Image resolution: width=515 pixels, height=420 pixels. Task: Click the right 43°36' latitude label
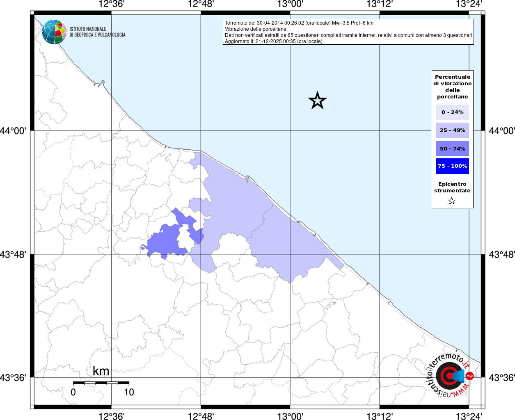pyautogui.click(x=502, y=377)
